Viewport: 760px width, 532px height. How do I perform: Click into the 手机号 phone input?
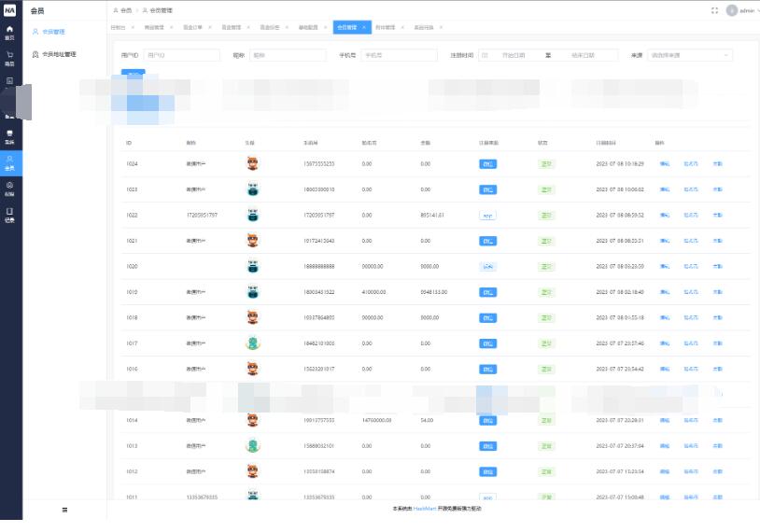coord(399,55)
